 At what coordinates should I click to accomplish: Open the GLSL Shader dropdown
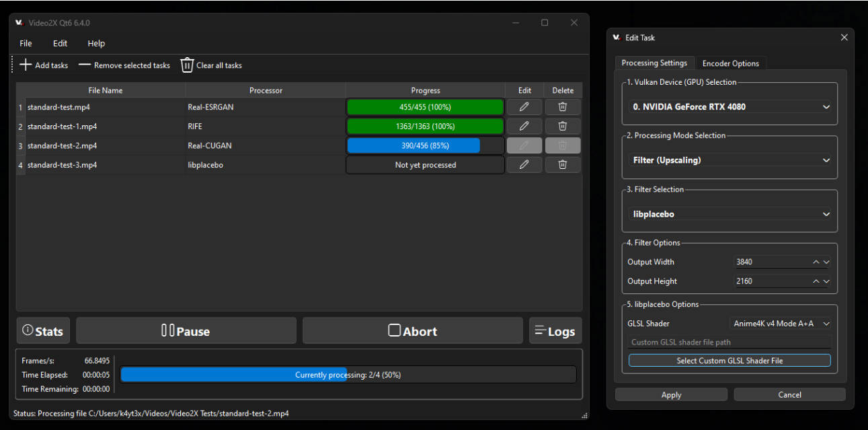coord(781,324)
